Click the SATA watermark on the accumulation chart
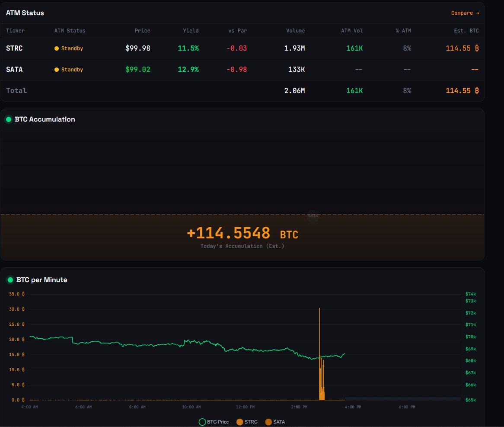 pyautogui.click(x=313, y=215)
